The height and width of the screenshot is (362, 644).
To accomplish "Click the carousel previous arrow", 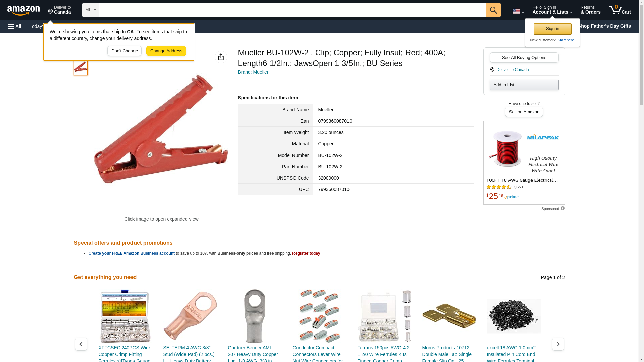I will [x=81, y=344].
